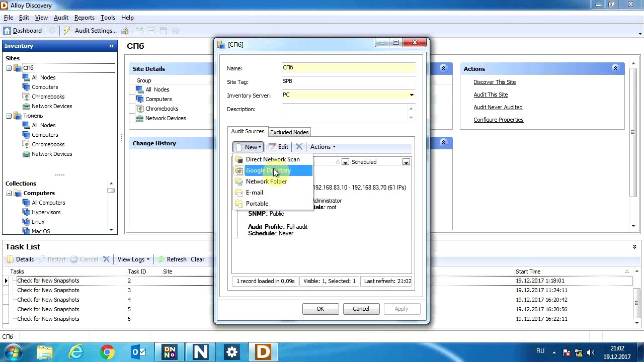Open Outlook from the taskbar

138,351
